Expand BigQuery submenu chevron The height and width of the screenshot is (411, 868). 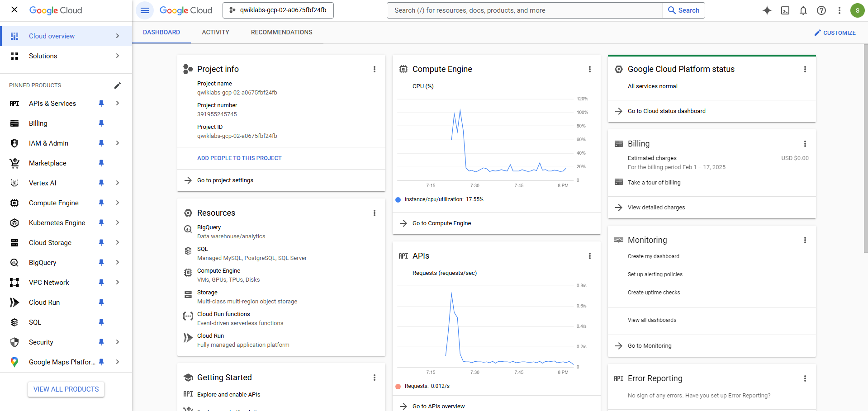pos(118,263)
